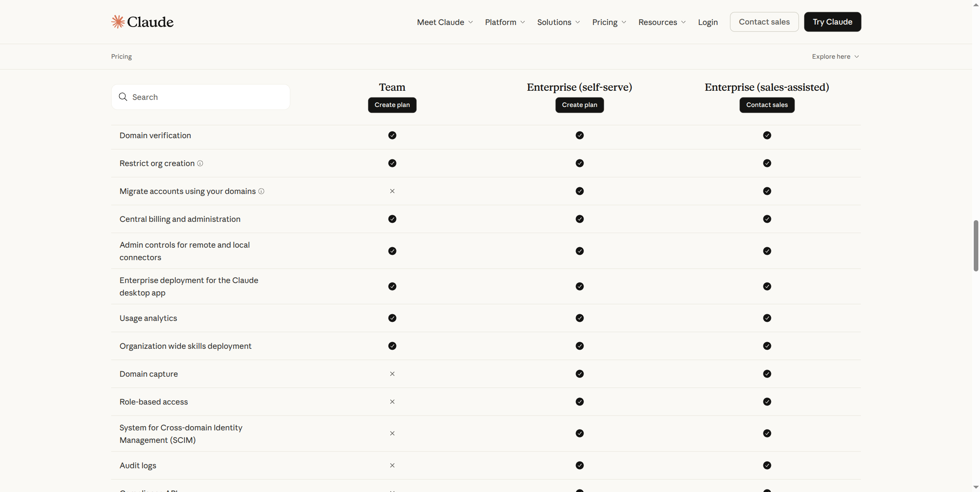
Task: Expand the Solutions menu
Action: coord(559,22)
